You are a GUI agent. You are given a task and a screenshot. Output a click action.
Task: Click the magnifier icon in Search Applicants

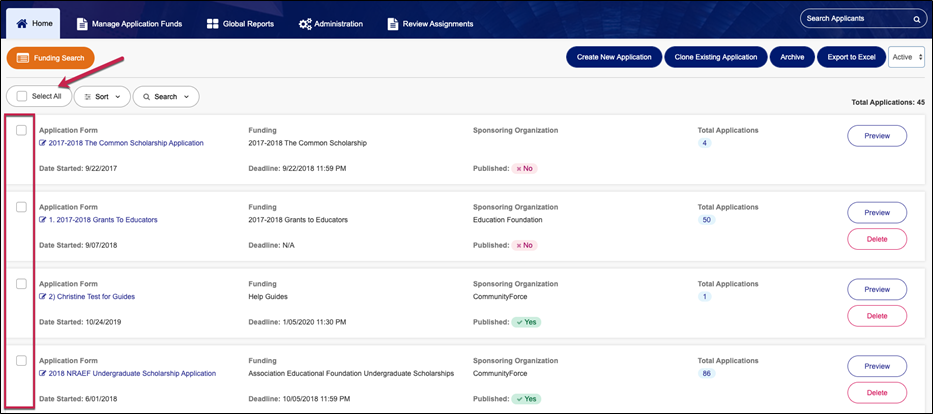915,19
